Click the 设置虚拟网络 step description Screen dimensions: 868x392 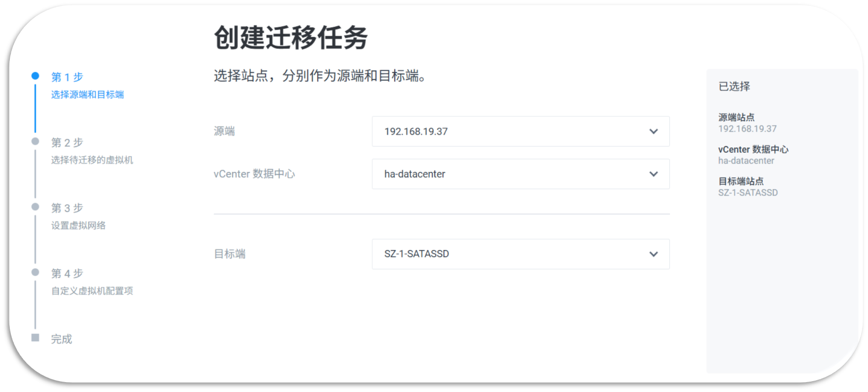(78, 226)
